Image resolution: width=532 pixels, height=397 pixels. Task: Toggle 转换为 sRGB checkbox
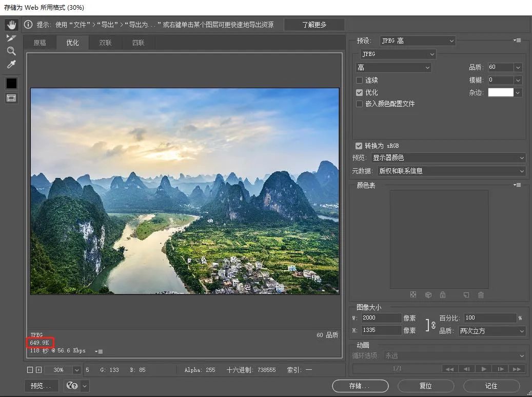(x=359, y=146)
